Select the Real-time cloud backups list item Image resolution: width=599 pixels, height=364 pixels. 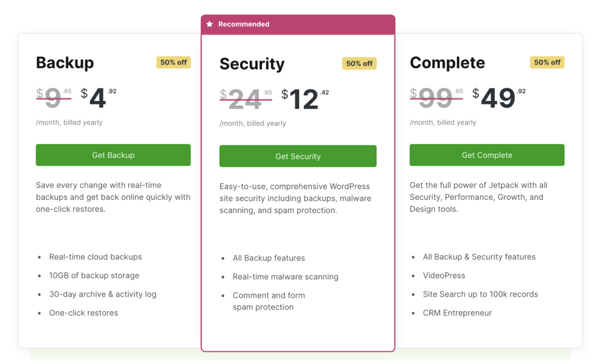click(x=95, y=257)
